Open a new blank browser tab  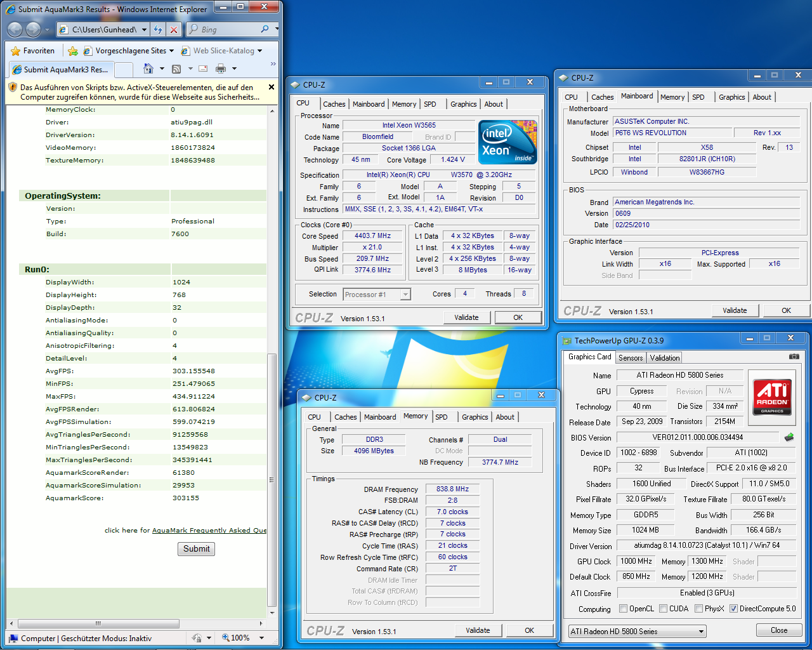[123, 69]
